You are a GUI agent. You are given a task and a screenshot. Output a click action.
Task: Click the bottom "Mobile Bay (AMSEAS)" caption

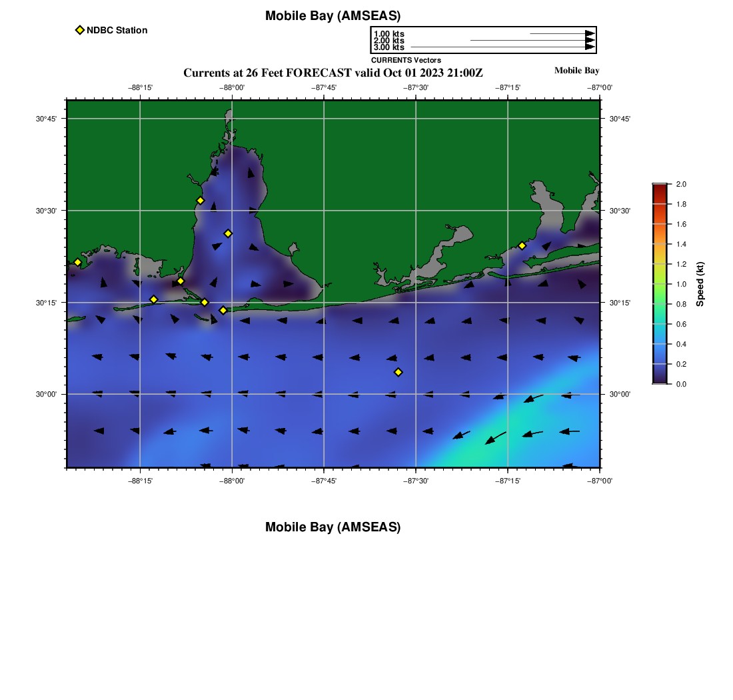(333, 527)
